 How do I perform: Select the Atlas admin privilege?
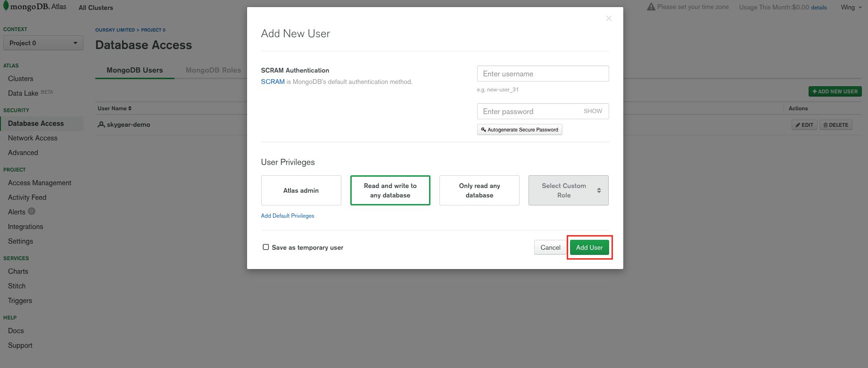click(x=301, y=190)
